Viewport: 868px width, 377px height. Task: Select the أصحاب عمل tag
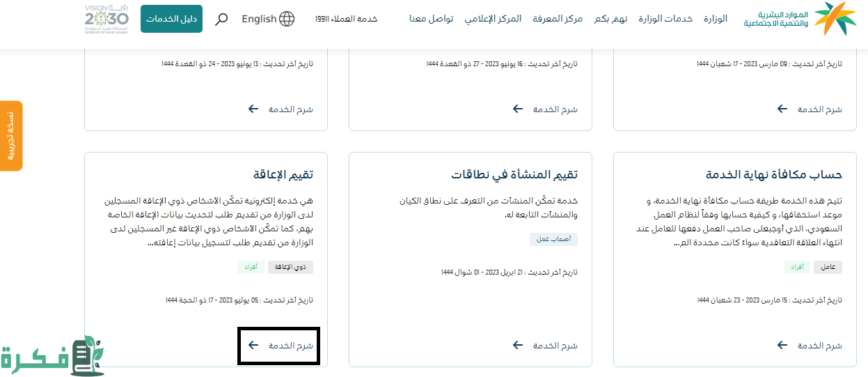(553, 239)
